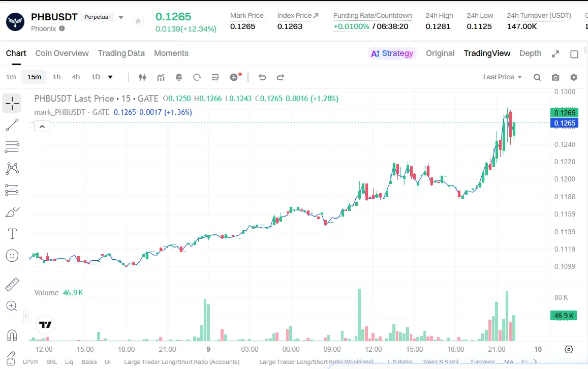This screenshot has width=588, height=369.
Task: Switch to 4h timeframe
Action: click(76, 77)
